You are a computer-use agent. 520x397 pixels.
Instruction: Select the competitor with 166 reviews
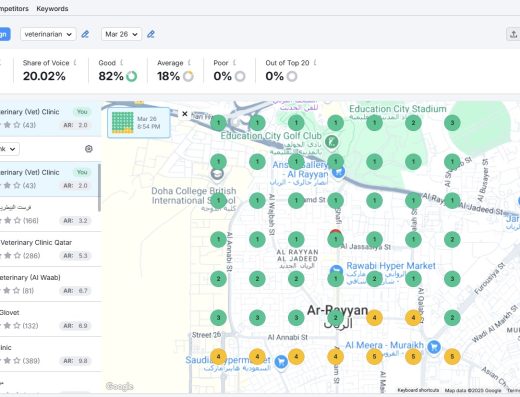coord(50,214)
